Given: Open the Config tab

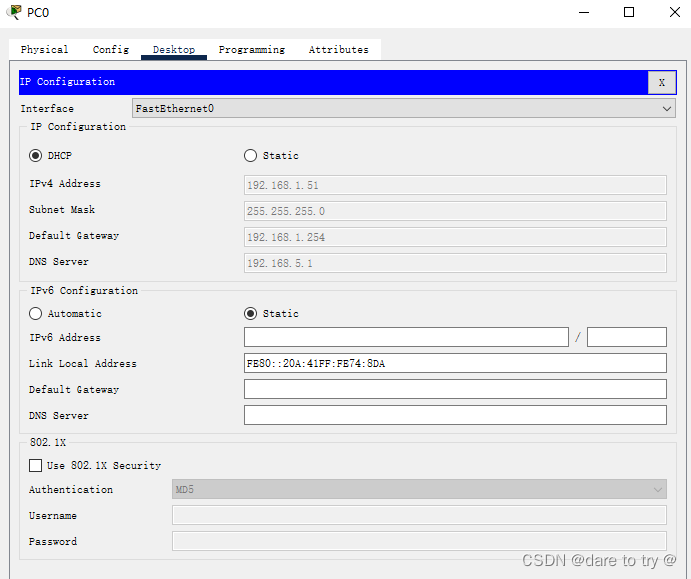Looking at the screenshot, I should (x=111, y=49).
